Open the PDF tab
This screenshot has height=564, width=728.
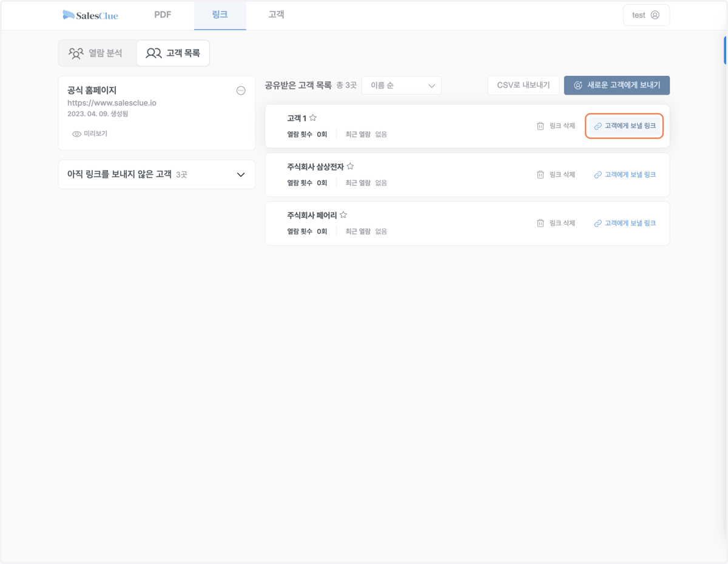(x=163, y=15)
